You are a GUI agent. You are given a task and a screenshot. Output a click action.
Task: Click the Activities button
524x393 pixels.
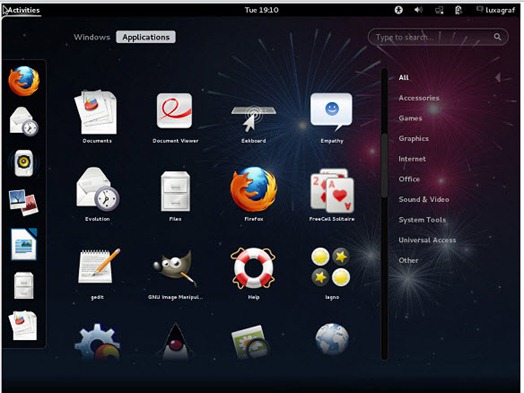pyautogui.click(x=23, y=10)
